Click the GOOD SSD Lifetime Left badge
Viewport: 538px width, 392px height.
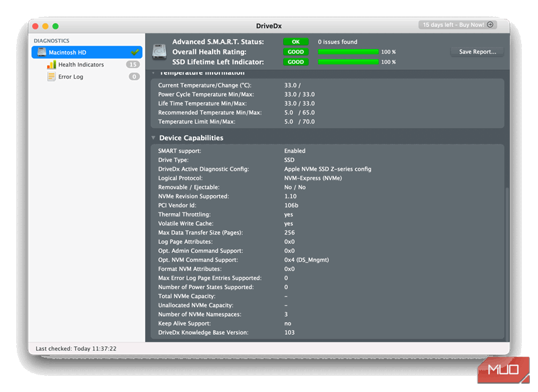296,62
